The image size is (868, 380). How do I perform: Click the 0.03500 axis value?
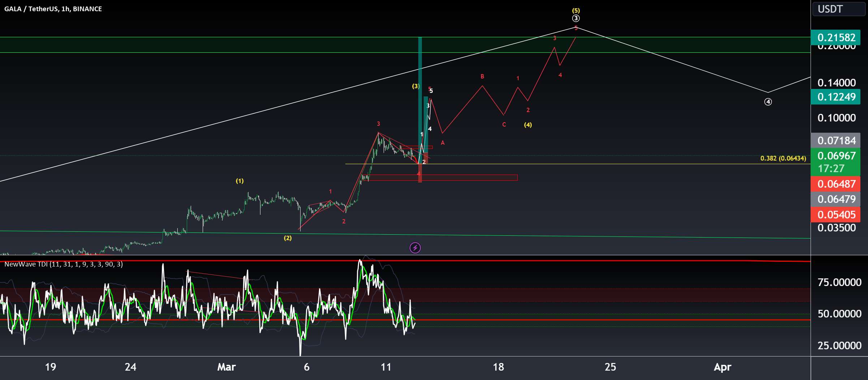pos(837,228)
